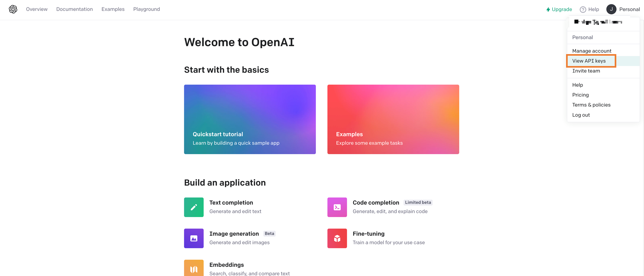Click 'Generate, edit, and explain code' description
The image size is (644, 276).
point(390,211)
